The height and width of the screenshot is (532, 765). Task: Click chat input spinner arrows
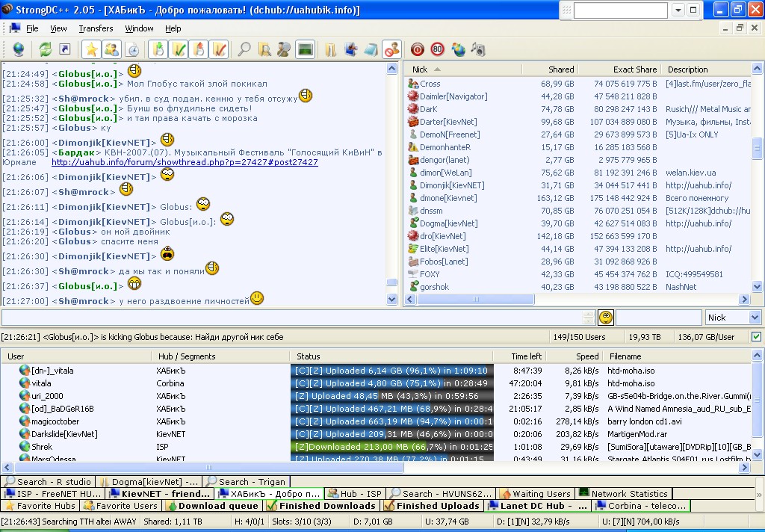(589, 318)
